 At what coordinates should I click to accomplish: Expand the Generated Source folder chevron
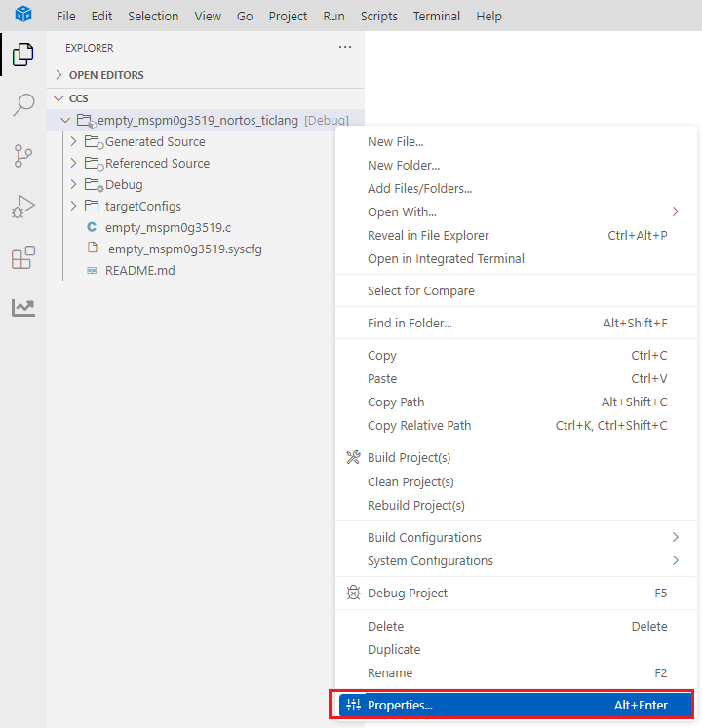(x=73, y=141)
